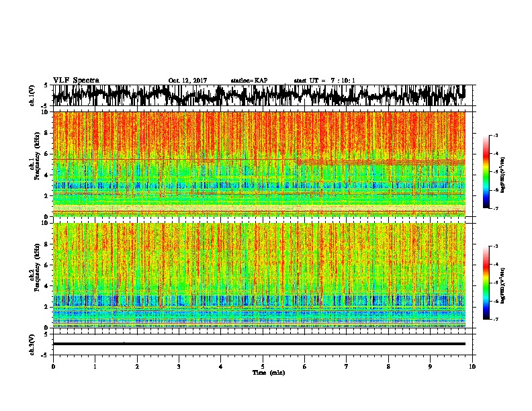
Task: Select the date text 'Oct. 12, 2017'
Action: click(x=187, y=81)
